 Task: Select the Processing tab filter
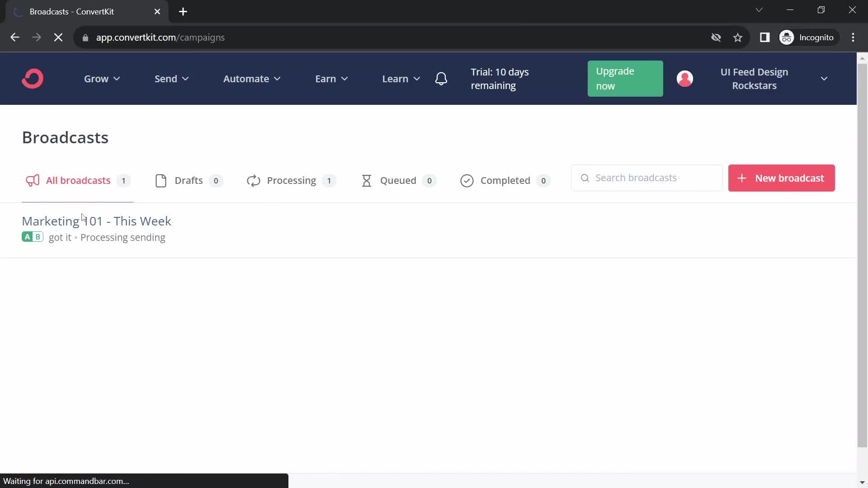pyautogui.click(x=291, y=181)
